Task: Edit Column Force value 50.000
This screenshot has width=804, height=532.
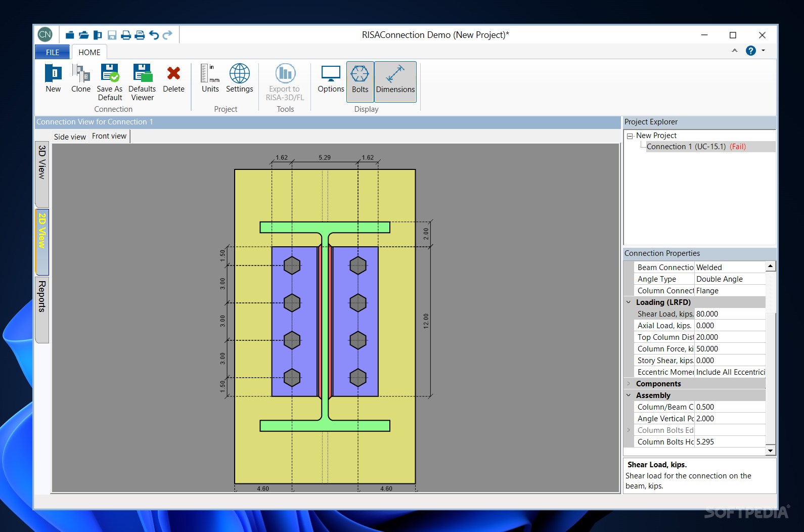Action: [x=730, y=348]
